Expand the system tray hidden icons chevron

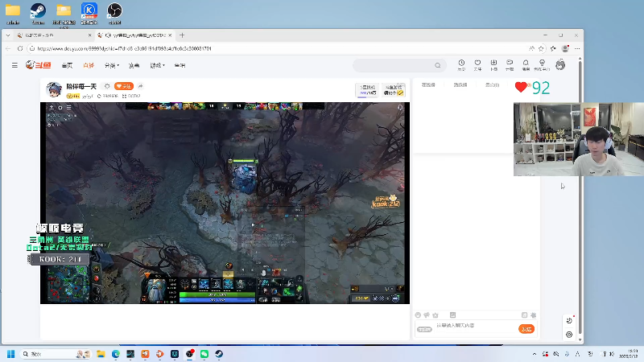[x=535, y=354]
